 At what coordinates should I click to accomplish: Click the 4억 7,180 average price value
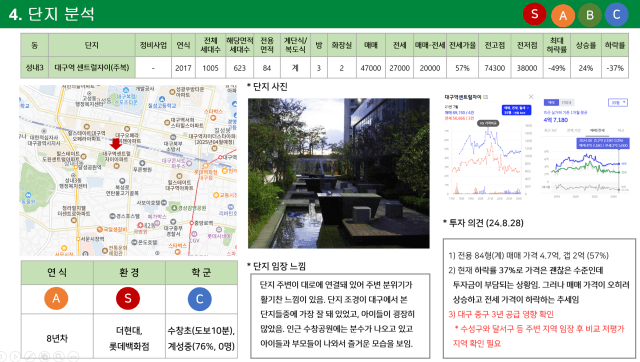556,120
